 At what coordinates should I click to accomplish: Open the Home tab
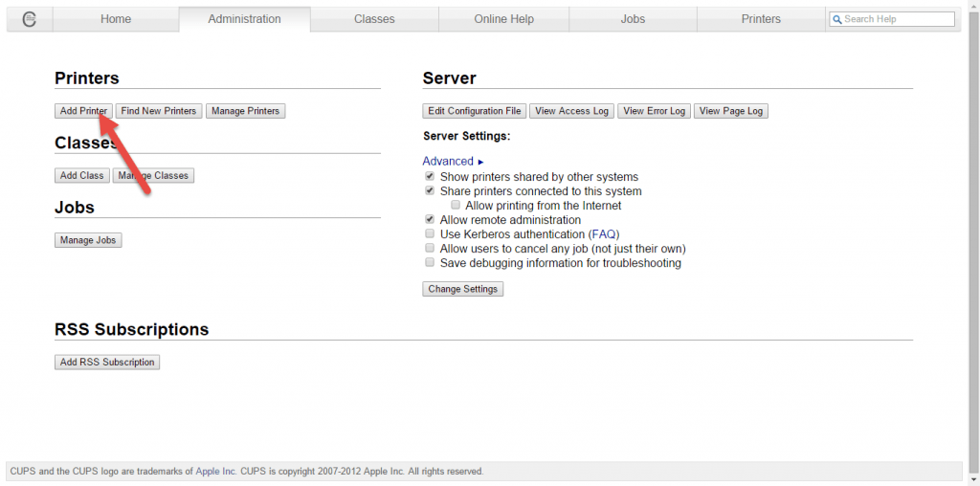(x=115, y=19)
